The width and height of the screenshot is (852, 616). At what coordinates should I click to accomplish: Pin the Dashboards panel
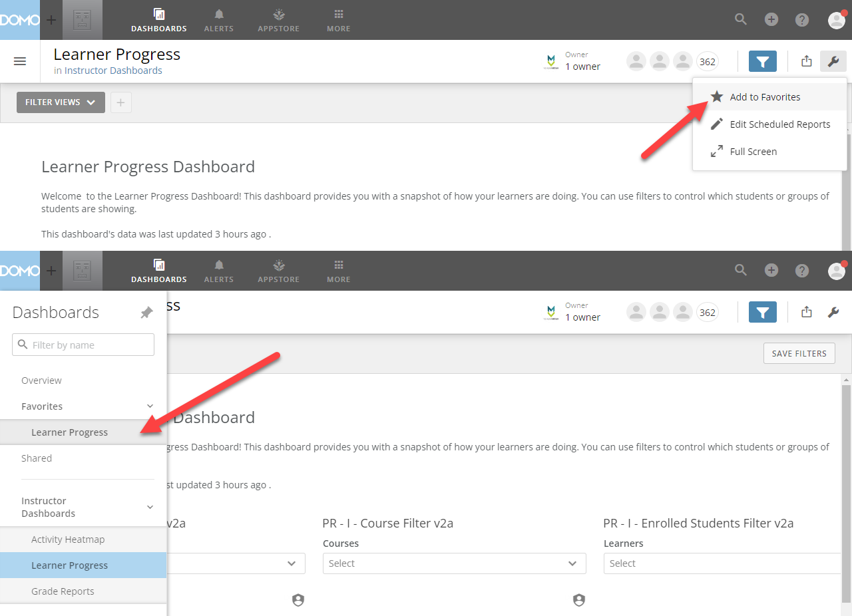pyautogui.click(x=146, y=312)
